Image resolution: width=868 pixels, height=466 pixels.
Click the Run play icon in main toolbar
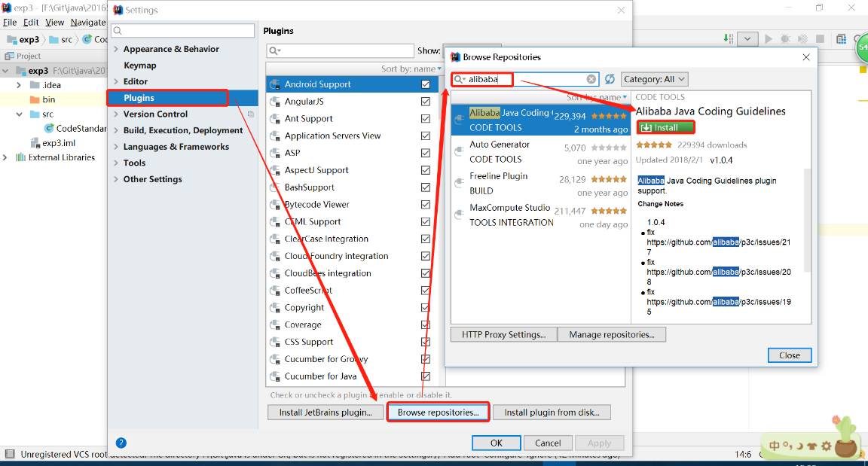(x=769, y=38)
